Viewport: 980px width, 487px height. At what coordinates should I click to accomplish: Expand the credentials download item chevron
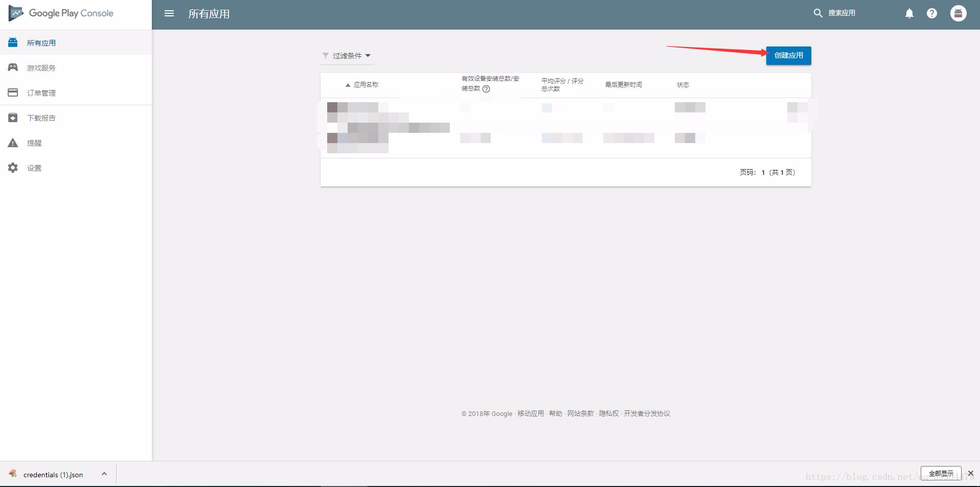click(x=104, y=474)
